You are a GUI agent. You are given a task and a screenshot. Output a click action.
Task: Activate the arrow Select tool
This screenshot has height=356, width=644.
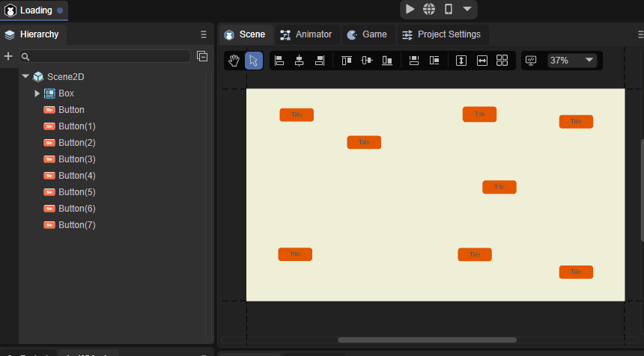[x=254, y=61]
